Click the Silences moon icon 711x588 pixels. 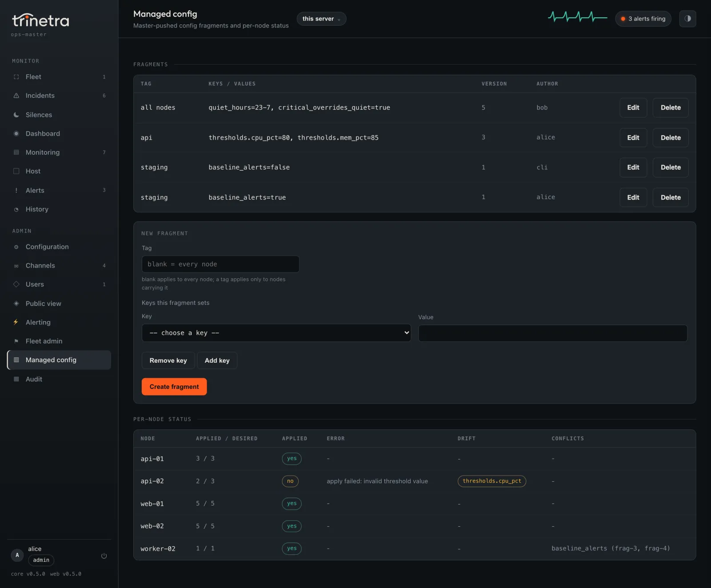[16, 115]
